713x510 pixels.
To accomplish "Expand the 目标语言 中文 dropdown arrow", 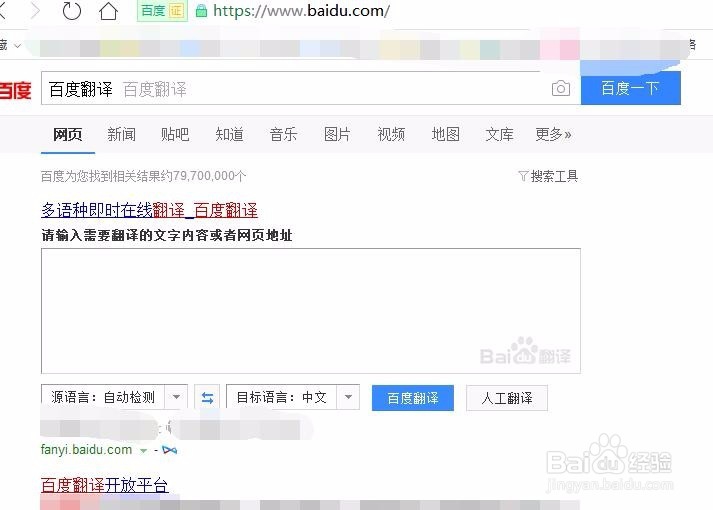I will 348,397.
